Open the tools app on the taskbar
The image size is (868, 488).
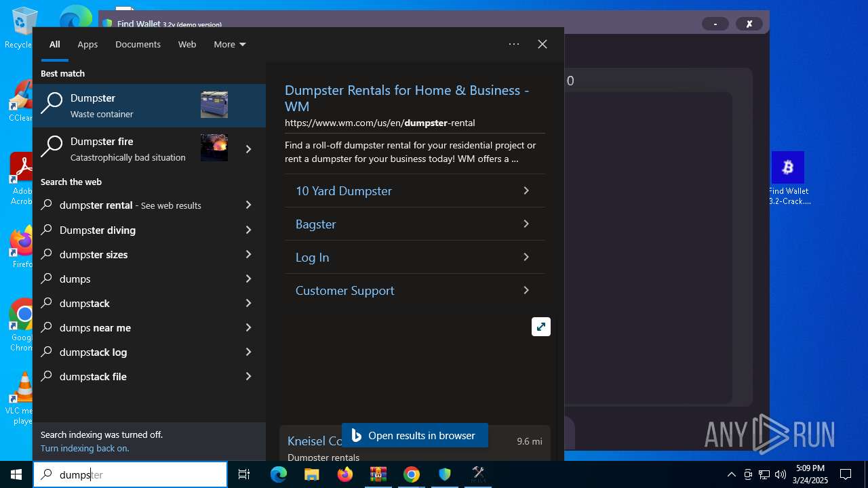[x=478, y=474]
